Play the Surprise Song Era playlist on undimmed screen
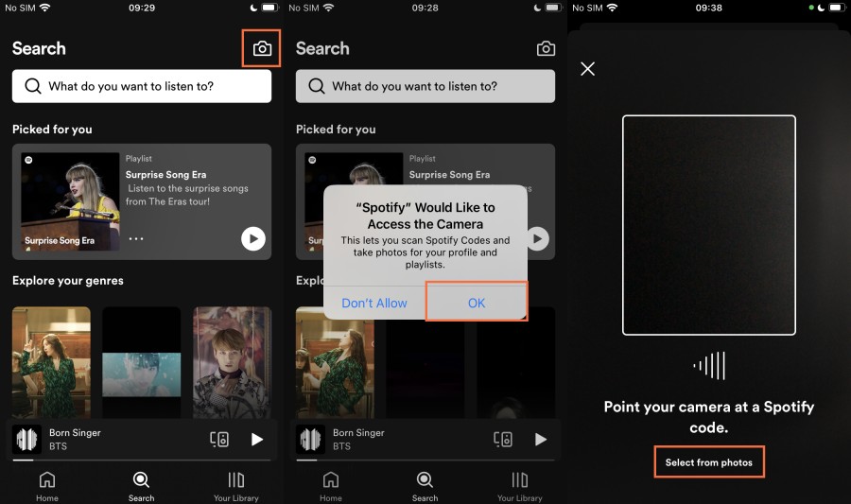Screen dimensions: 851x504 pos(252,239)
